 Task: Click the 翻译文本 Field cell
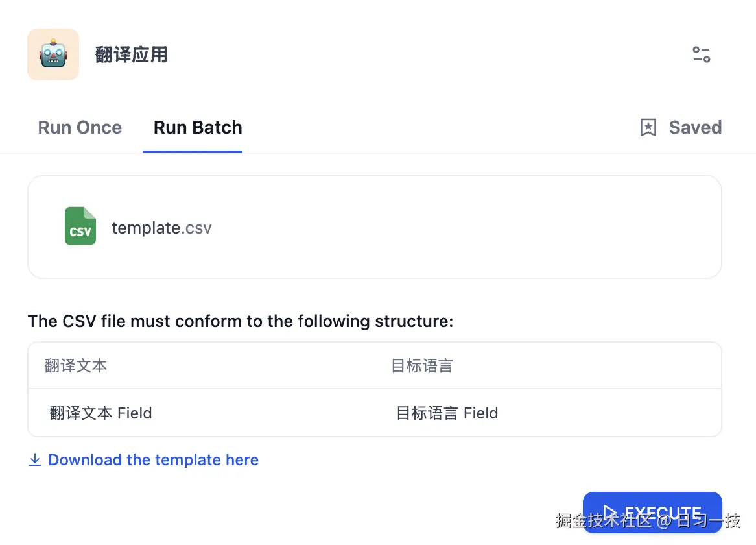point(101,413)
